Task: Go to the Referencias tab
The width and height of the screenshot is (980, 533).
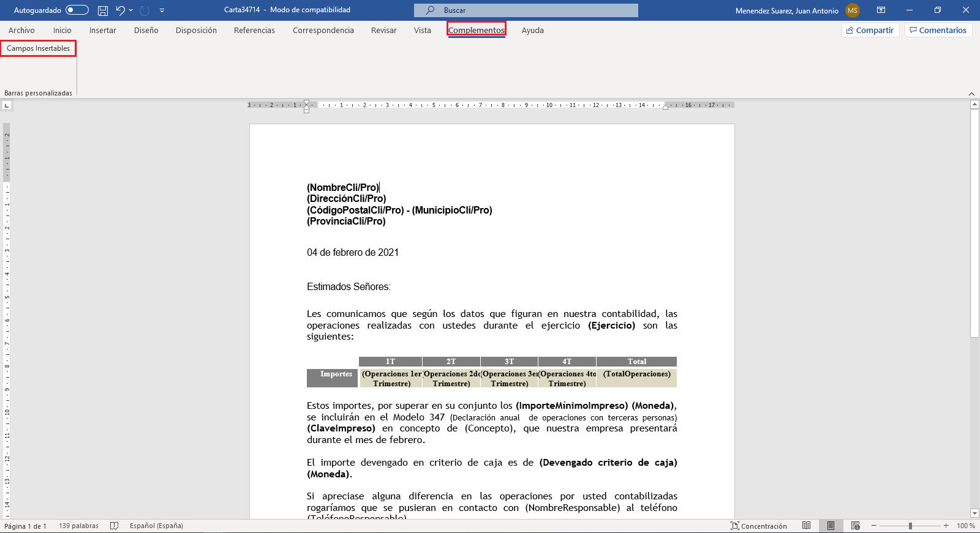Action: (x=254, y=30)
